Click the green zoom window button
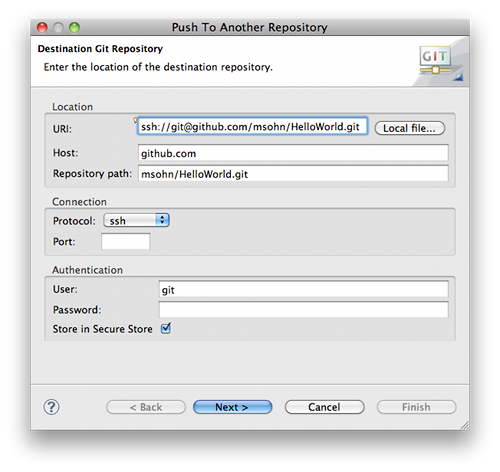The width and height of the screenshot is (500, 472). point(74,27)
